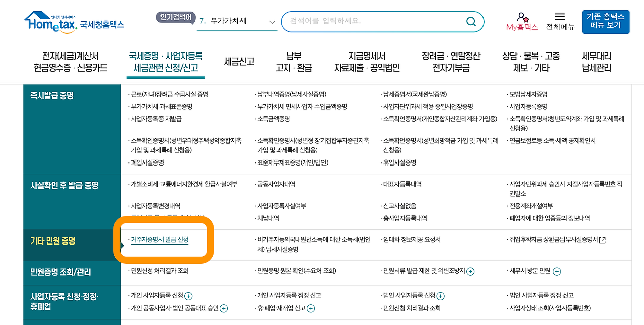Expand 법인 사업자등록 신청 plus icon
The width and height of the screenshot is (644, 325).
click(441, 296)
